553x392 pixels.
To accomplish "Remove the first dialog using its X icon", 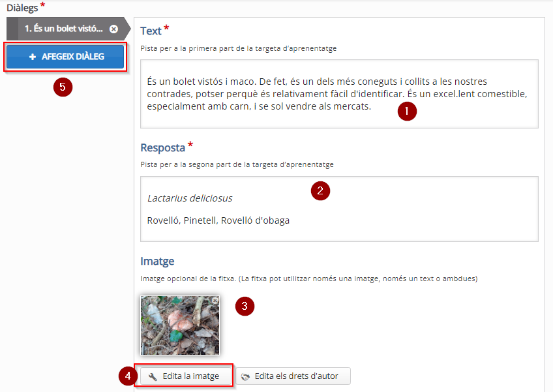I will (x=113, y=29).
